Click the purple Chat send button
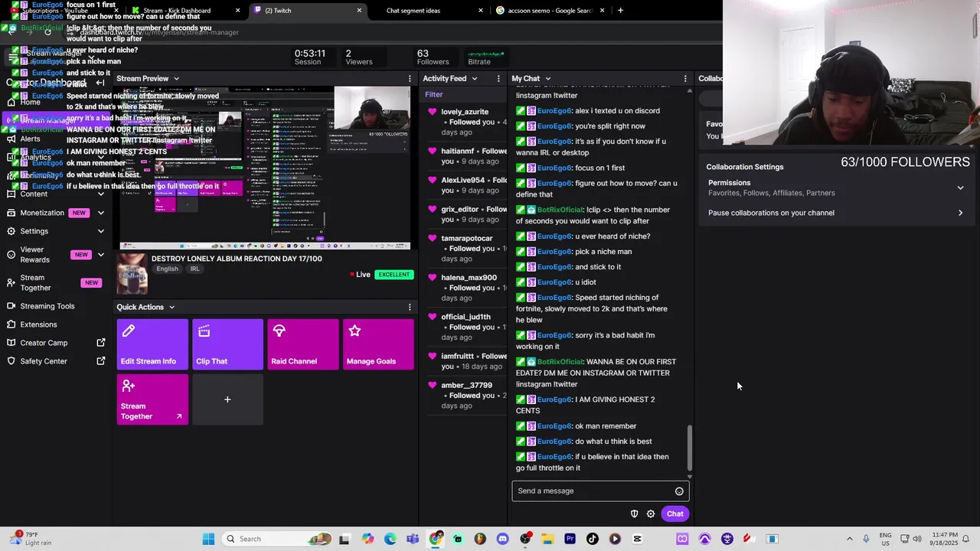Screen dimensions: 980x551 pyautogui.click(x=675, y=514)
